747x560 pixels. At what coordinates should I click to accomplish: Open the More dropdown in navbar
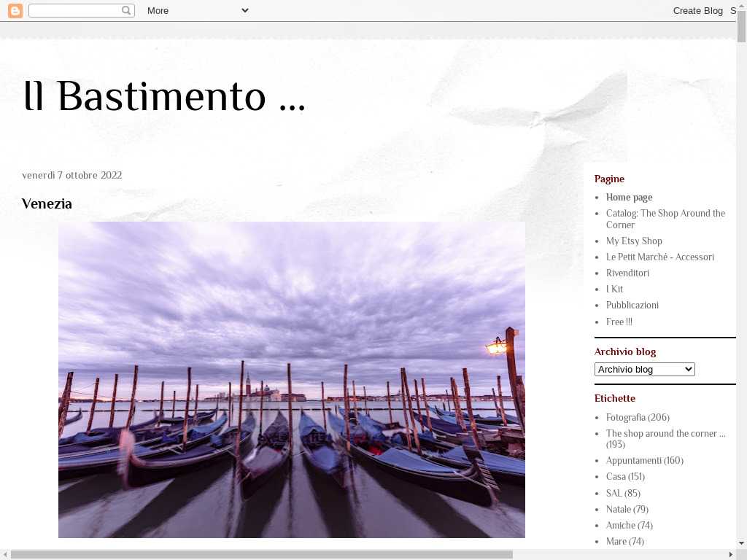(198, 10)
